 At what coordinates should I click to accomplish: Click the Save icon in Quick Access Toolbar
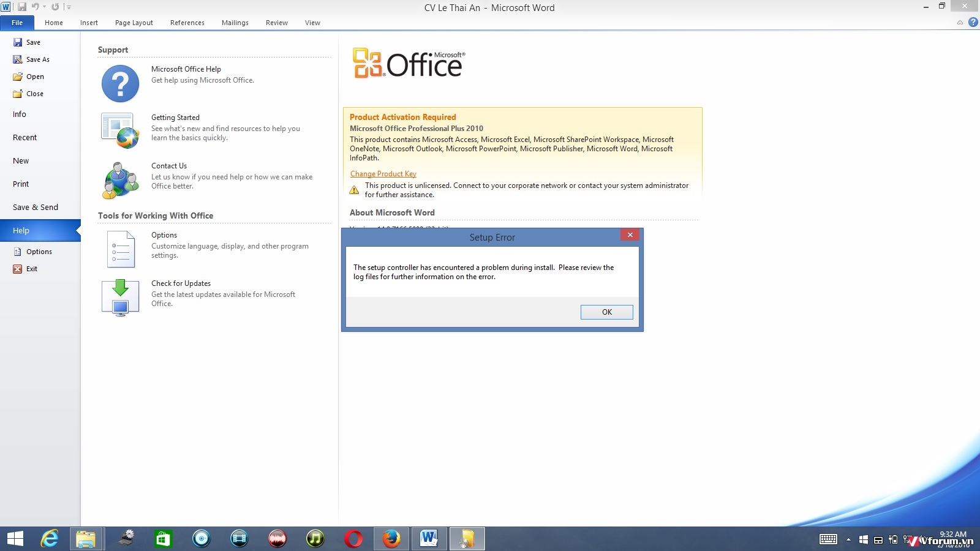coord(22,7)
